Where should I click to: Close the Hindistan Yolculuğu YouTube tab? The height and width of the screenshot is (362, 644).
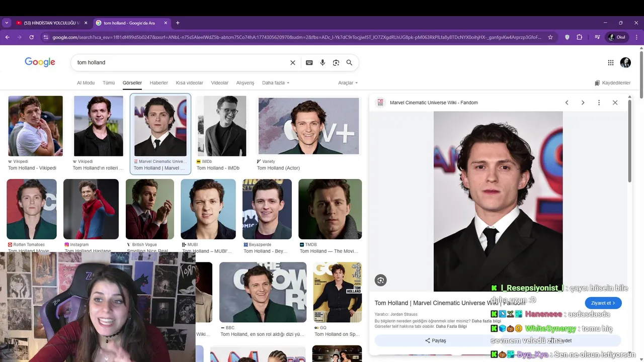point(86,23)
